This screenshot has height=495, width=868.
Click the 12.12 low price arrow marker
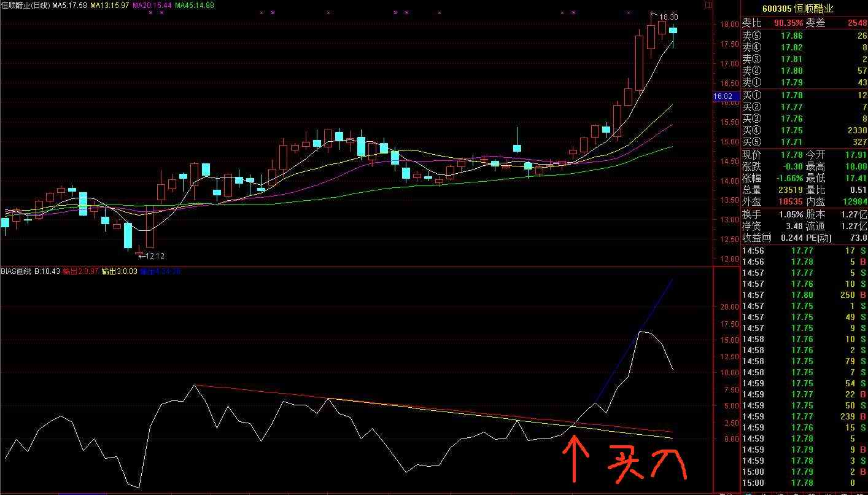pos(151,256)
